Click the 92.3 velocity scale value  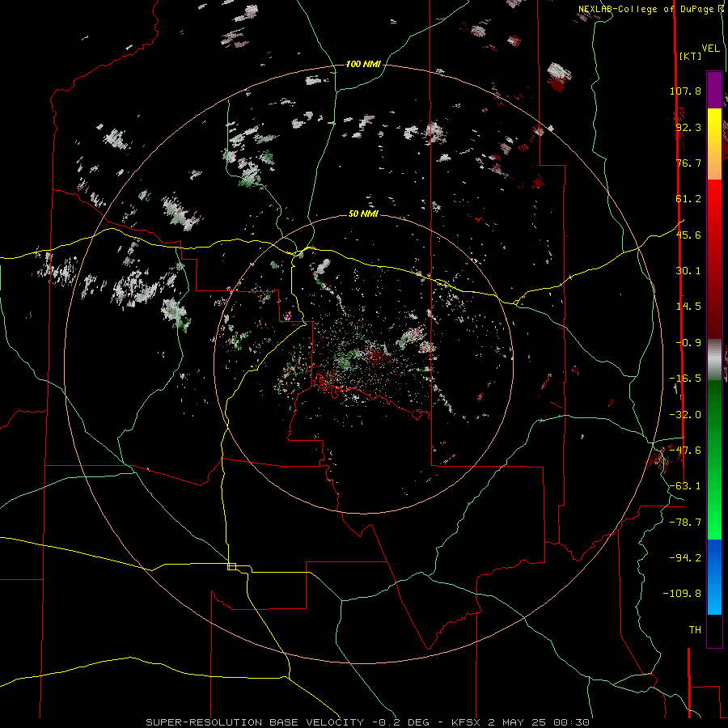(x=688, y=127)
